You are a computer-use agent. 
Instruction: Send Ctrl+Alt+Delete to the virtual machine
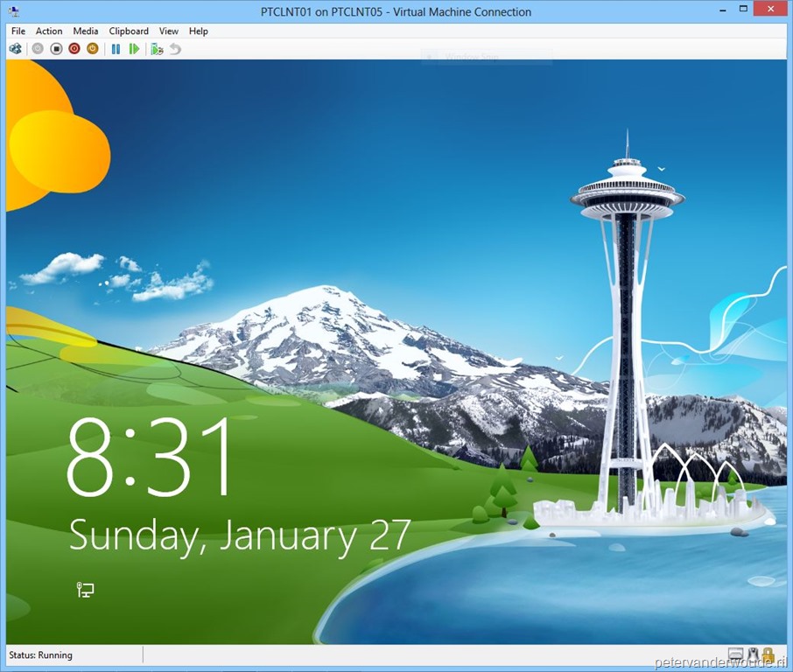coord(14,49)
